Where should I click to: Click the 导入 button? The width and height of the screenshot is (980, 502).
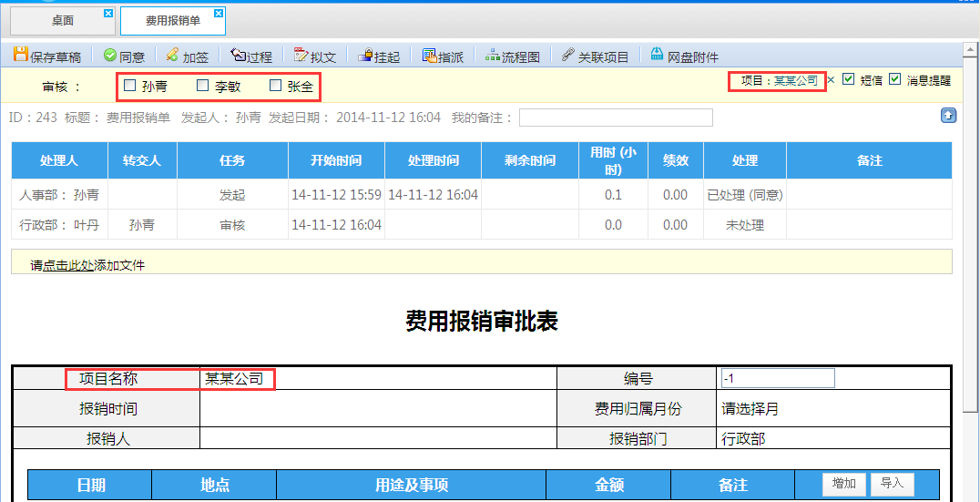pos(892,483)
